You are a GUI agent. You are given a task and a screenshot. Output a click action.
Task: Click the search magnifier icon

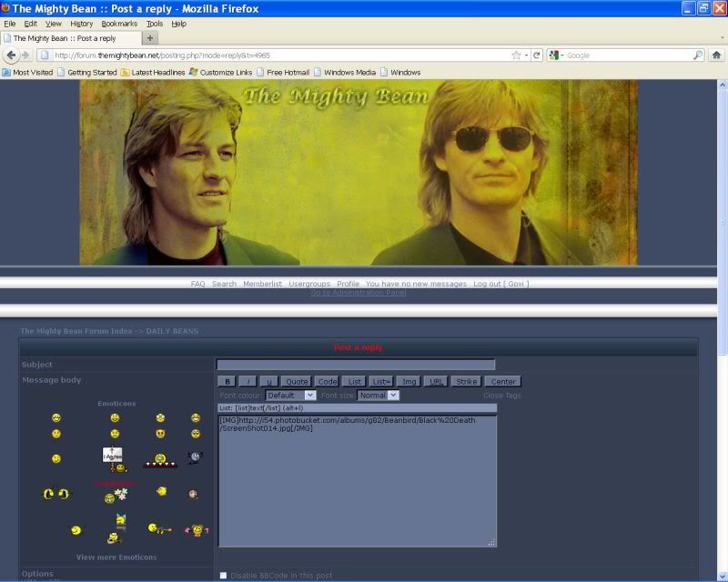click(697, 55)
